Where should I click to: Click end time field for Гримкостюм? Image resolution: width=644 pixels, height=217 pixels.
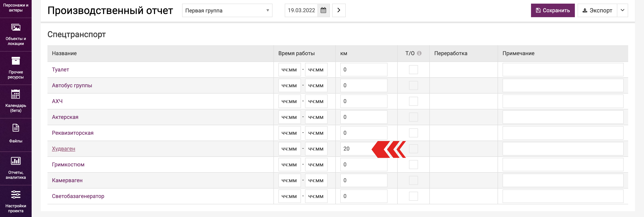coord(316,165)
